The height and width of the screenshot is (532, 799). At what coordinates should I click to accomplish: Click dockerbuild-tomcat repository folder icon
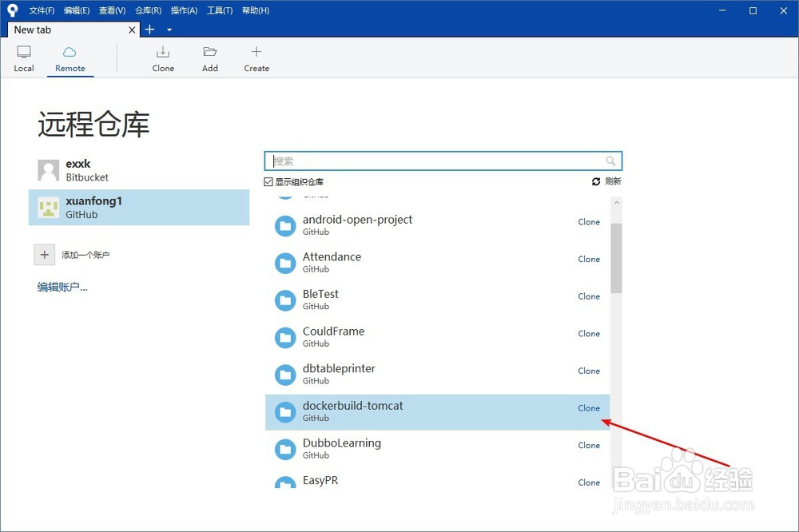(285, 411)
